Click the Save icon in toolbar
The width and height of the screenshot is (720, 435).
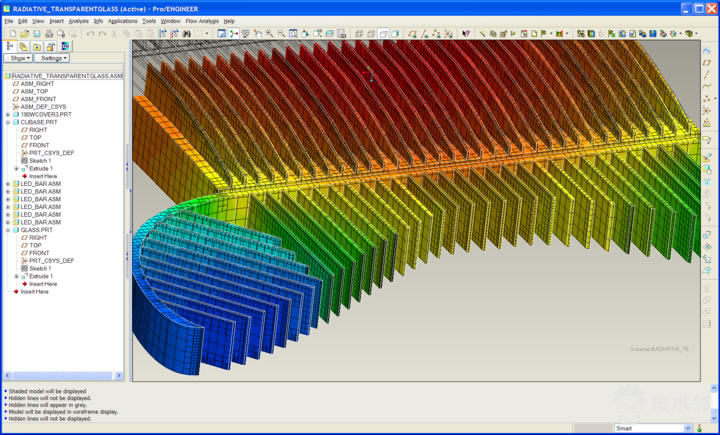click(x=36, y=33)
